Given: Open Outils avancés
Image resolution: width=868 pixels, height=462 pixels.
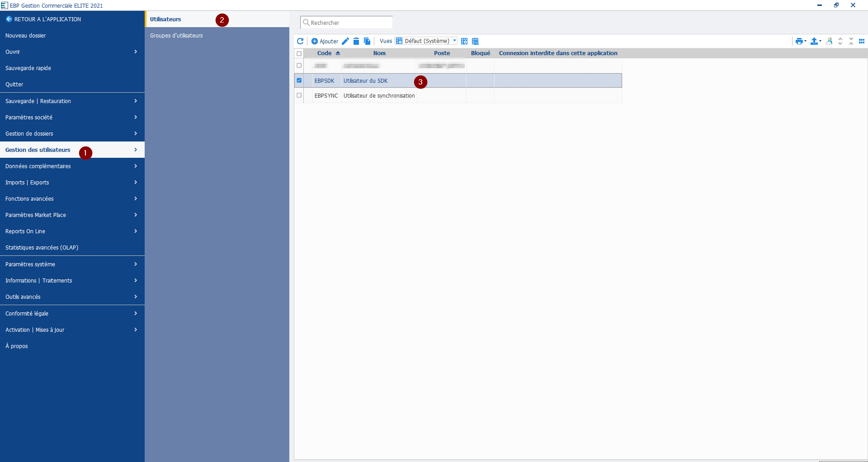Looking at the screenshot, I should (72, 297).
